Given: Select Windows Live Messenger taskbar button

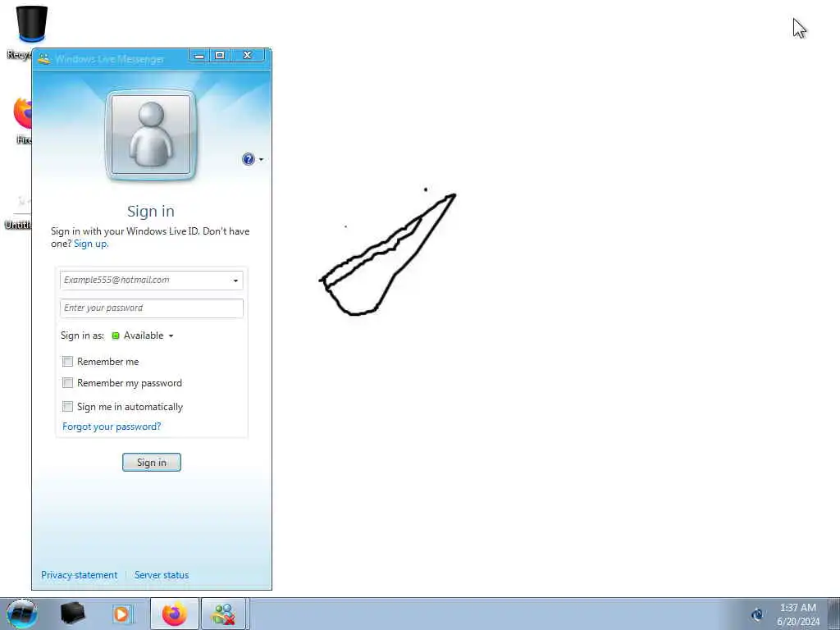Looking at the screenshot, I should 224,614.
